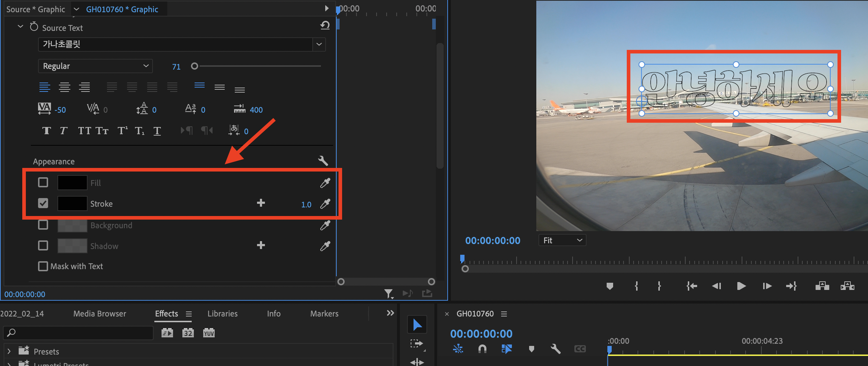Align text left

(45, 87)
